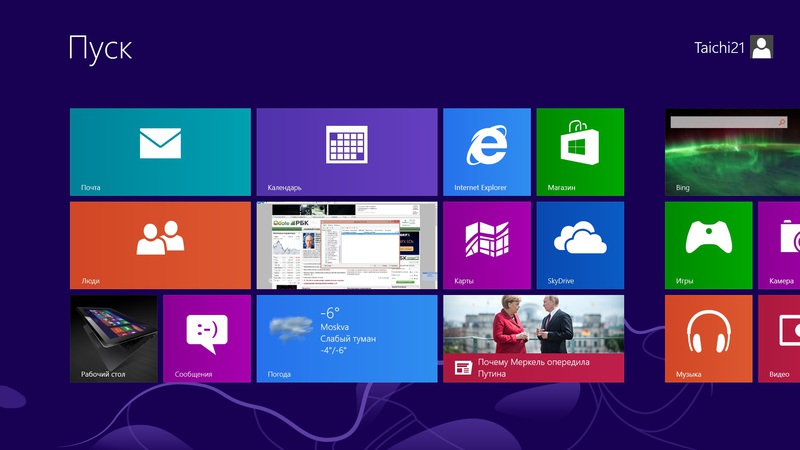Viewport: 800px width, 450px height.
Task: Click the Bing search magnifier icon
Action: [782, 122]
